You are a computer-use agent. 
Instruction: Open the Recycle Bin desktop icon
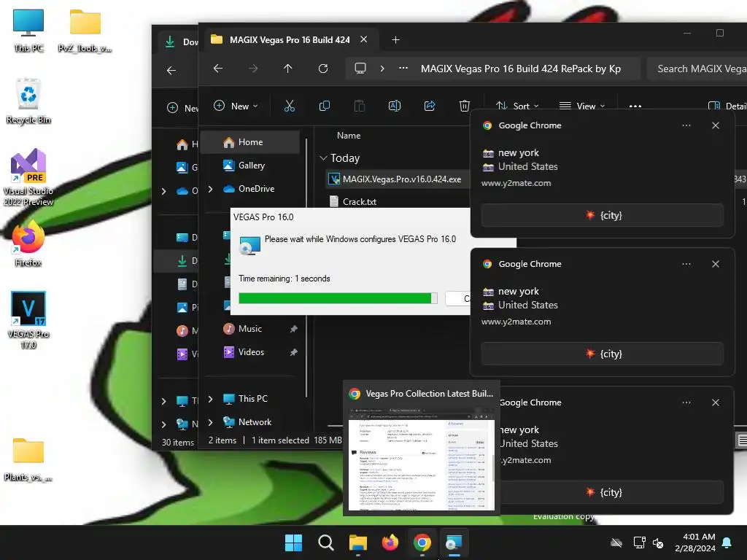[x=28, y=101]
